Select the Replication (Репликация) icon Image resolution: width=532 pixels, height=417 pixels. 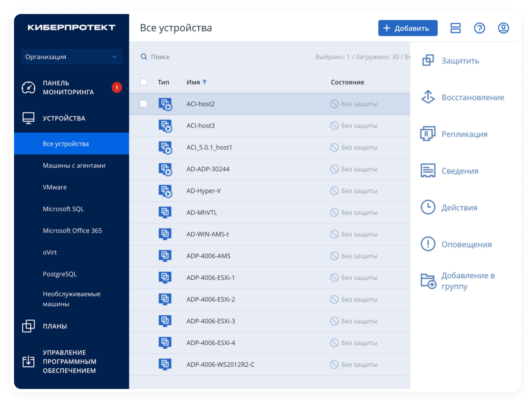click(428, 134)
